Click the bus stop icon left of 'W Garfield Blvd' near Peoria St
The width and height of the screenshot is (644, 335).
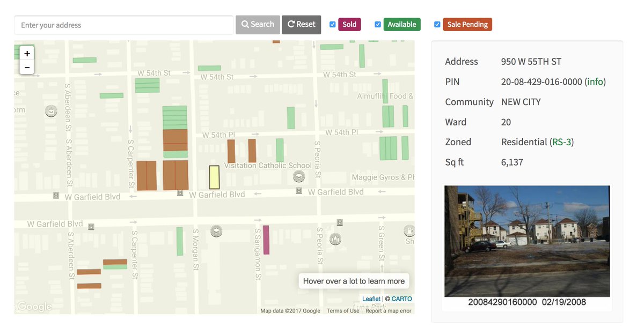(299, 191)
